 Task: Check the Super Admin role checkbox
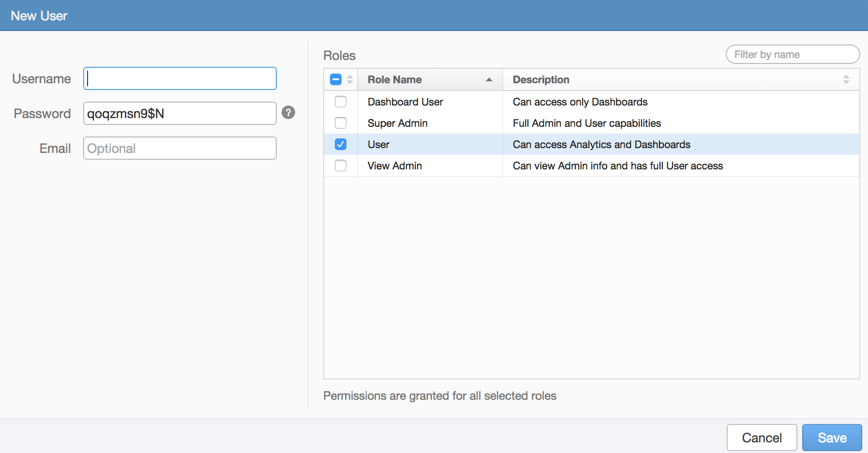[x=341, y=123]
